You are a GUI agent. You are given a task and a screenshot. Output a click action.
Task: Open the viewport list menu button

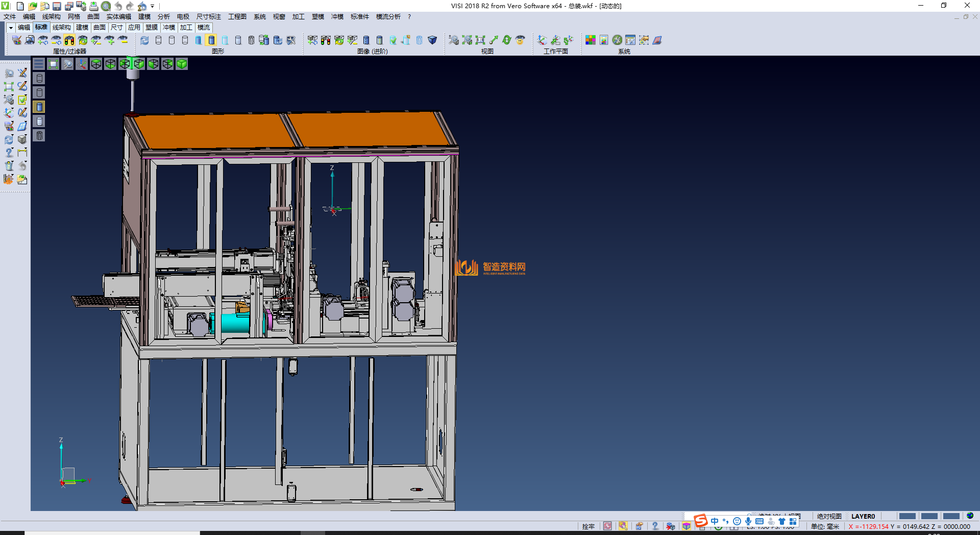tap(39, 64)
